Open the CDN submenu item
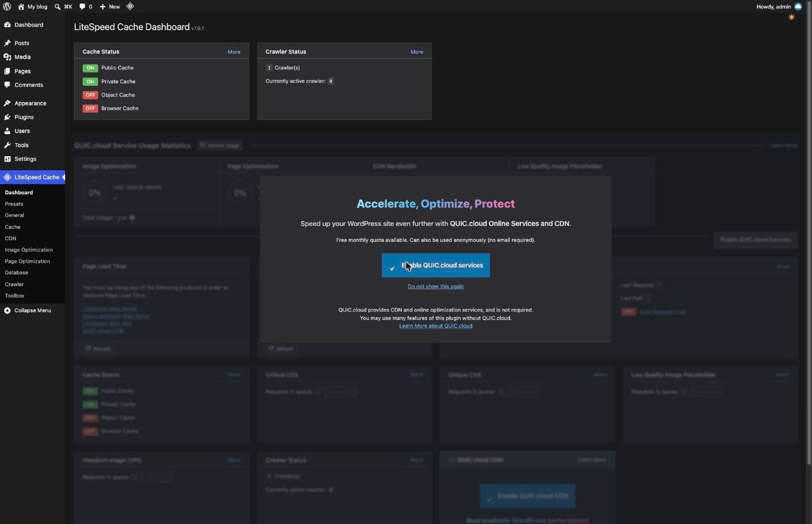This screenshot has height=524, width=812. tap(11, 238)
